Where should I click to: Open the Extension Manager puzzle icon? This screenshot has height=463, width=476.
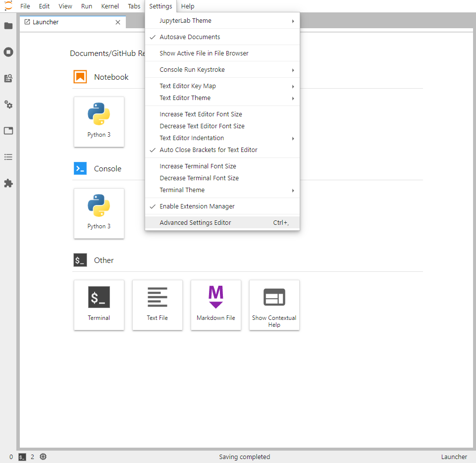tap(8, 183)
